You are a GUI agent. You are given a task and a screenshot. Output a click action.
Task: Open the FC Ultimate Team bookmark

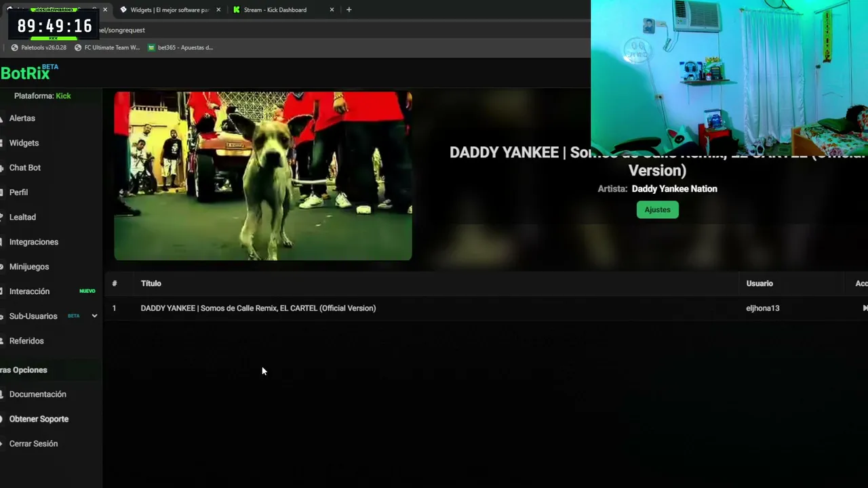(107, 47)
